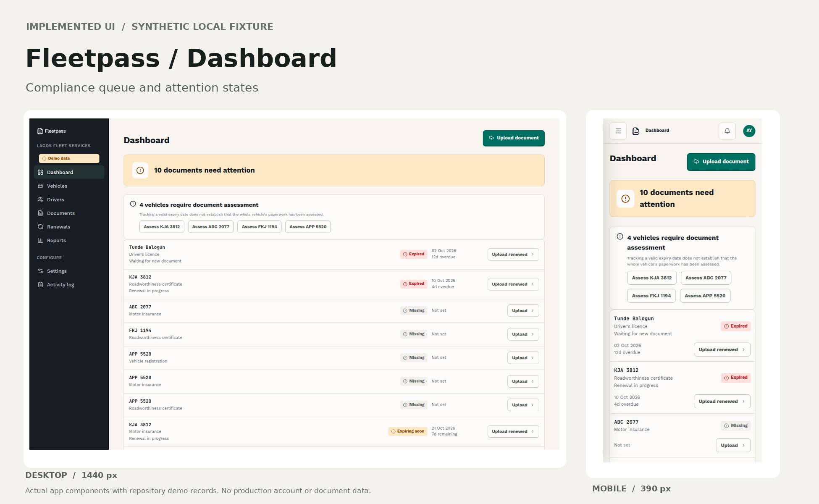
Task: Click warning icon in desktop attention banner
Action: pos(140,171)
